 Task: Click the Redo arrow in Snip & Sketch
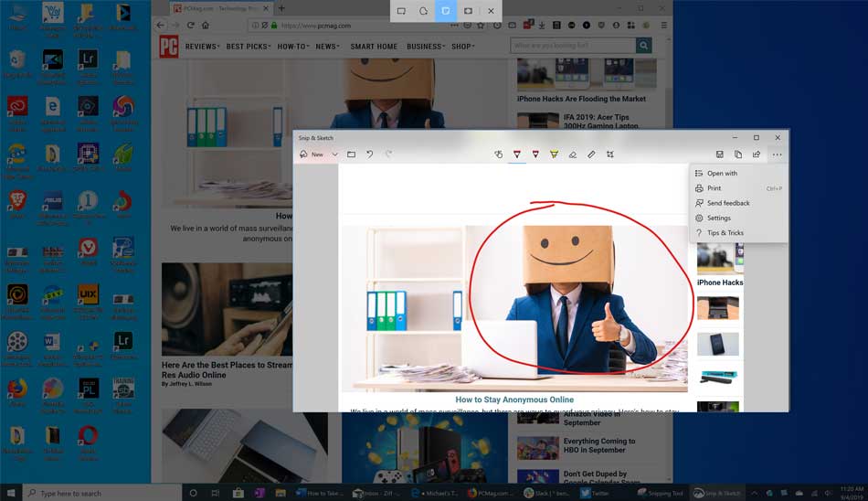click(388, 155)
